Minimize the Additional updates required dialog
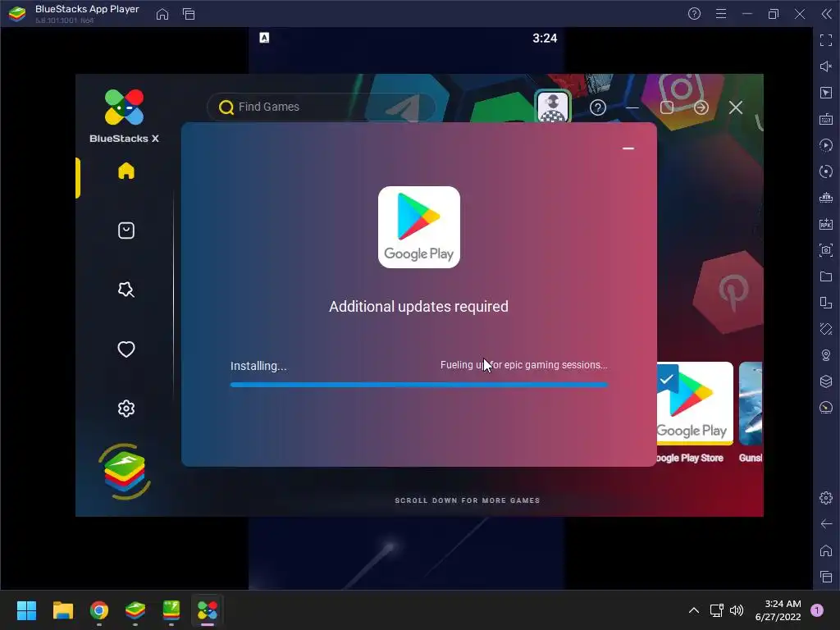This screenshot has width=840, height=630. click(x=628, y=148)
